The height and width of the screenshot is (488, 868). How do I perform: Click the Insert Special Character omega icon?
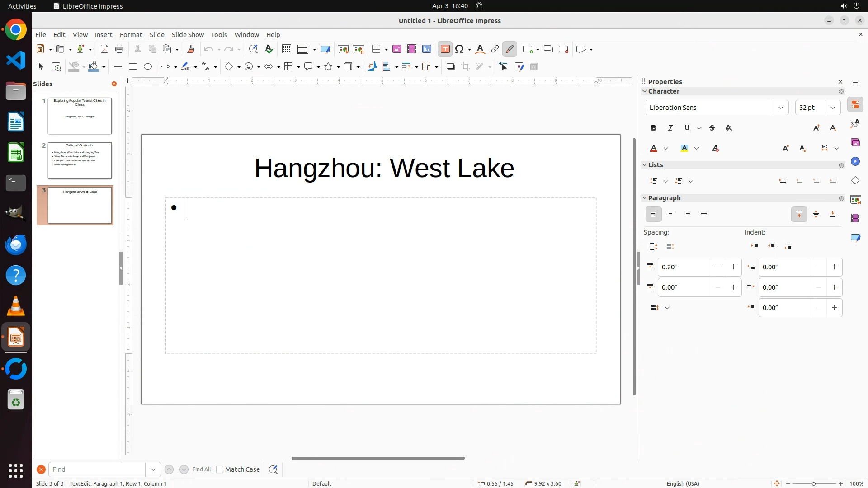(460, 49)
